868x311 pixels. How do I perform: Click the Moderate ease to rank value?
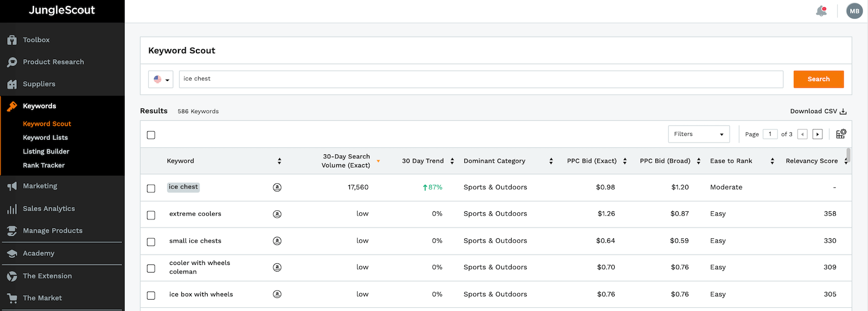pos(726,187)
